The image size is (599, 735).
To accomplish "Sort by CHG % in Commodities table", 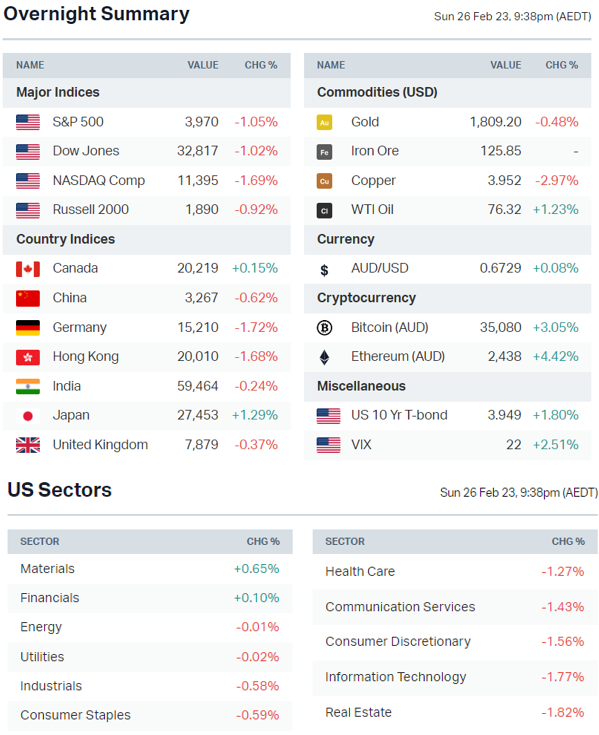I will [561, 65].
